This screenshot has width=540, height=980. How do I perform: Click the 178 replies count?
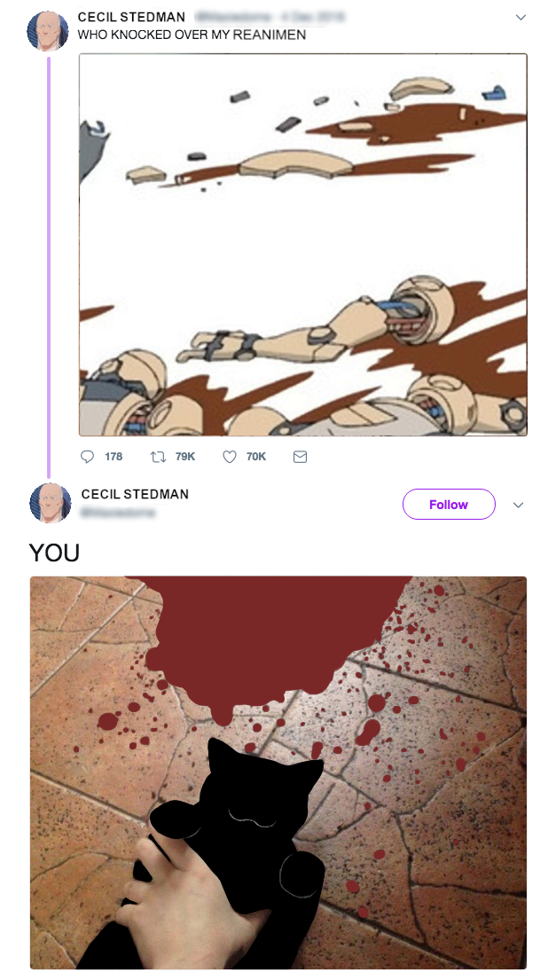tap(113, 457)
